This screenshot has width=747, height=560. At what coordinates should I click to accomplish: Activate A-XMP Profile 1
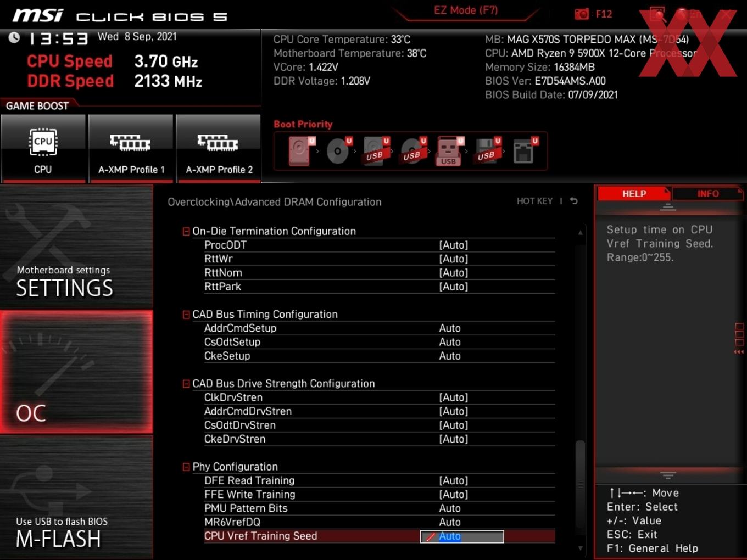pyautogui.click(x=131, y=148)
